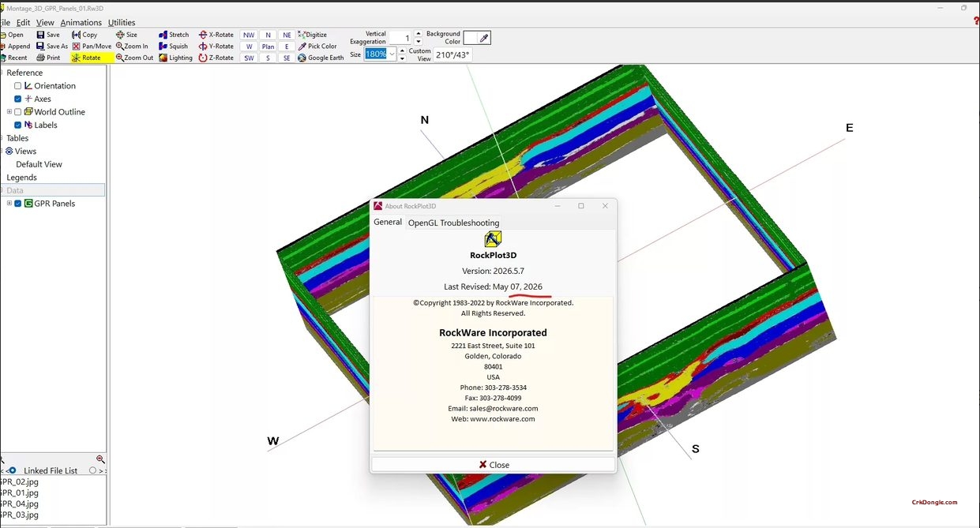Select GPR_02.jpg in linked file list
980x528 pixels.
19,481
